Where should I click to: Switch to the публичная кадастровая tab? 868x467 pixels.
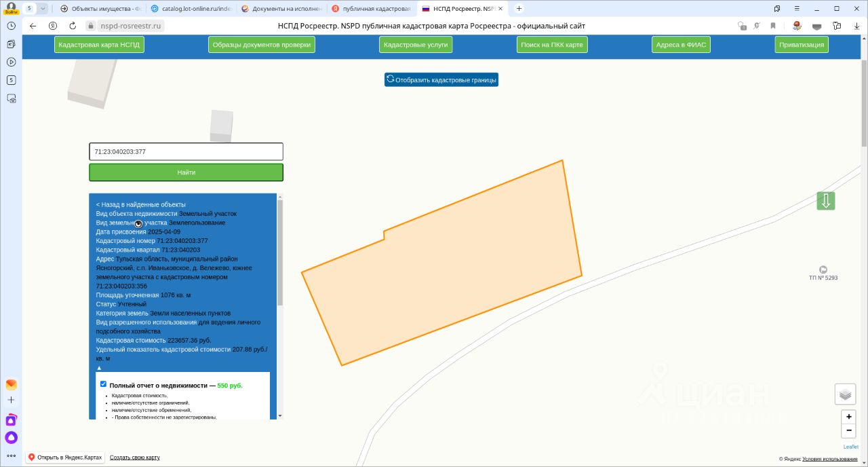tap(372, 8)
